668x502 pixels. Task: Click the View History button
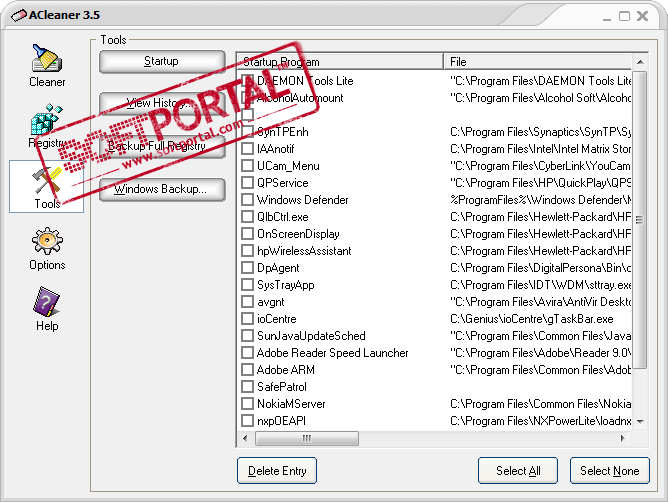pos(162,103)
